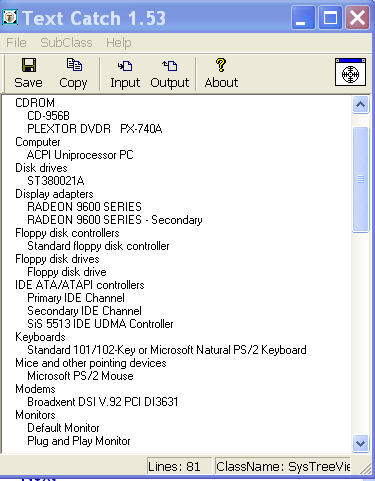Select the Output toolbar icon
Image resolution: width=375 pixels, height=481 pixels.
169,65
